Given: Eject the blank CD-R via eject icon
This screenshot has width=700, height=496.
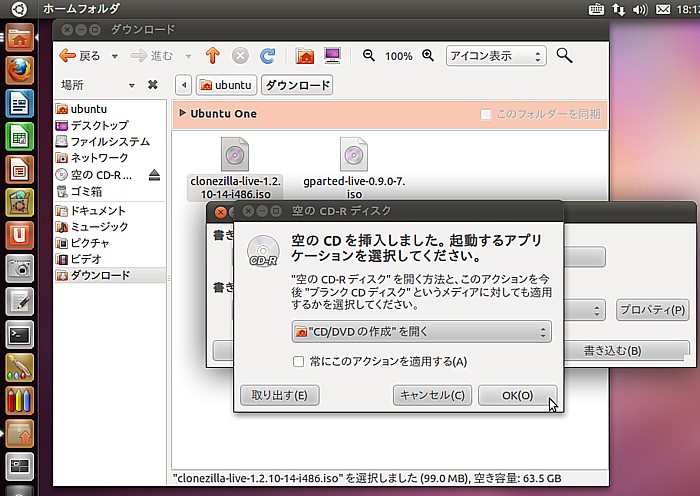Looking at the screenshot, I should (154, 175).
